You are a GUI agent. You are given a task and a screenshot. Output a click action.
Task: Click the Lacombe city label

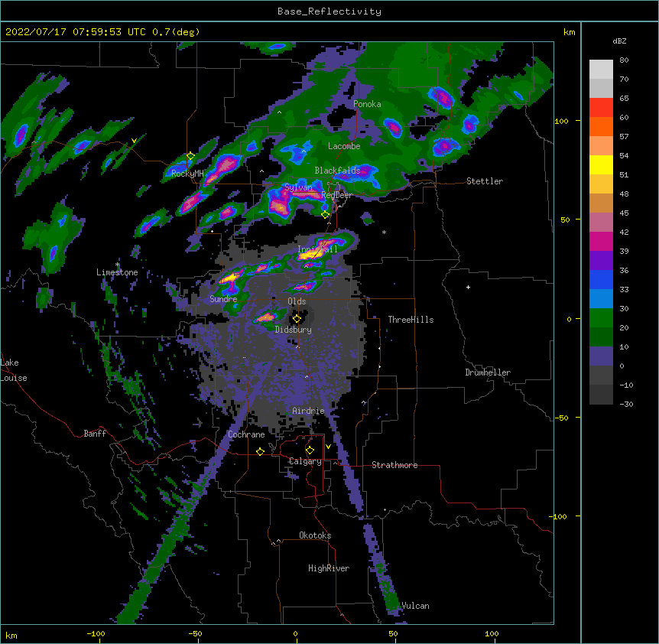pos(344,146)
